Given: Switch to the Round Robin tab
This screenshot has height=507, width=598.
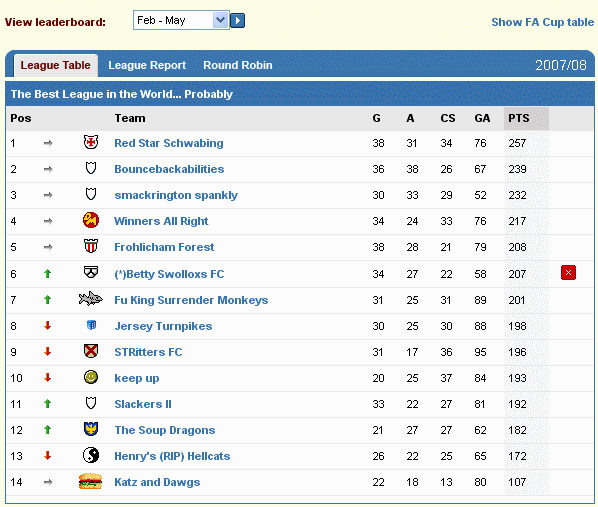Looking at the screenshot, I should [238, 65].
